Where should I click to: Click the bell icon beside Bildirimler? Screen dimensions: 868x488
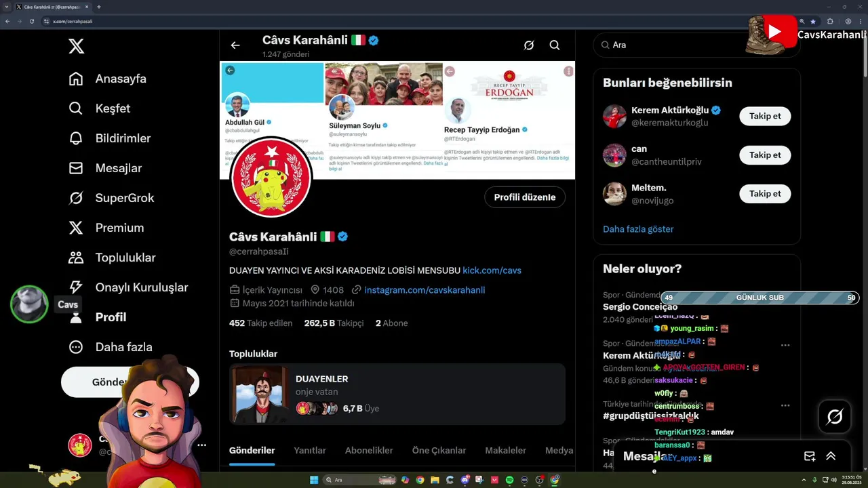pyautogui.click(x=76, y=138)
